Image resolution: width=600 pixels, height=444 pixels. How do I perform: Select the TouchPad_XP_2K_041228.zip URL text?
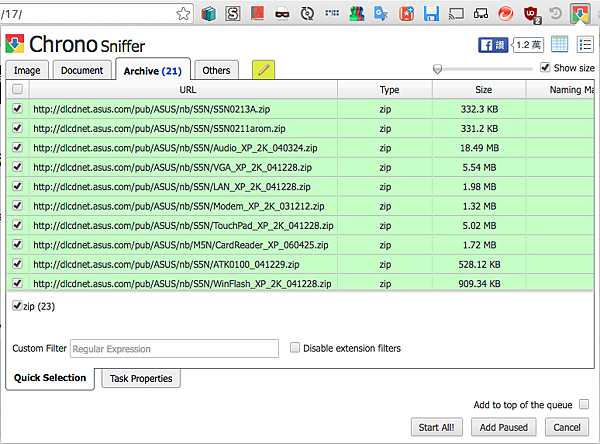pyautogui.click(x=183, y=226)
